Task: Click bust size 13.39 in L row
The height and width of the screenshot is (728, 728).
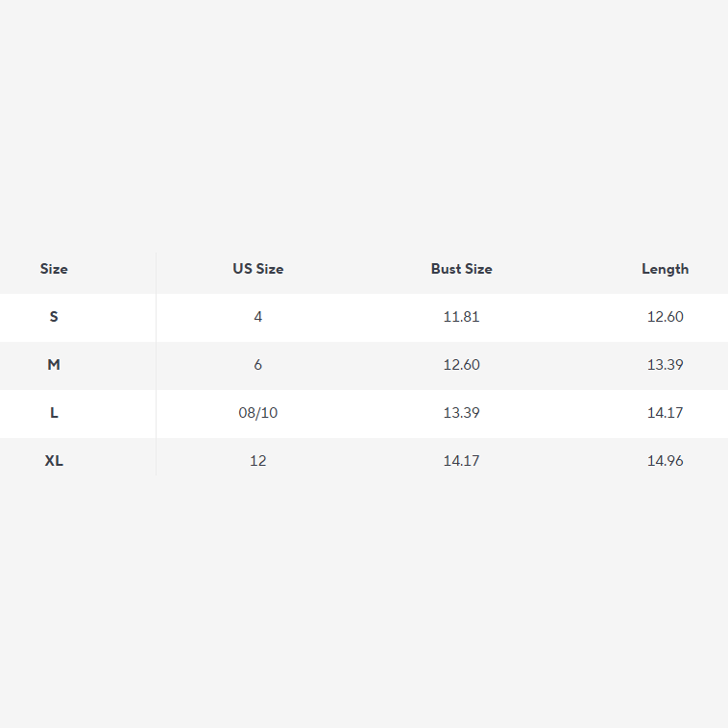Action: coord(461,413)
